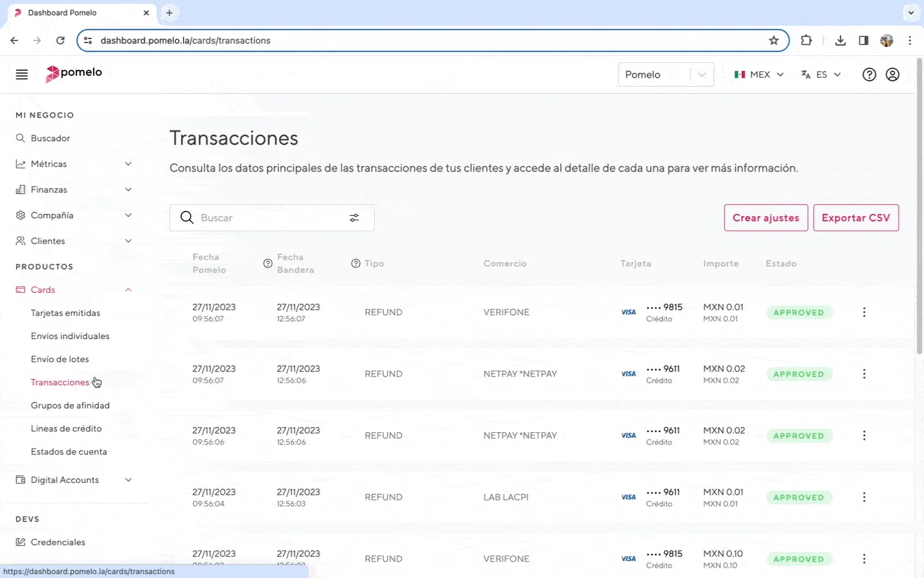
Task: Open actions menu for LAB LACPI transaction
Action: click(x=864, y=498)
